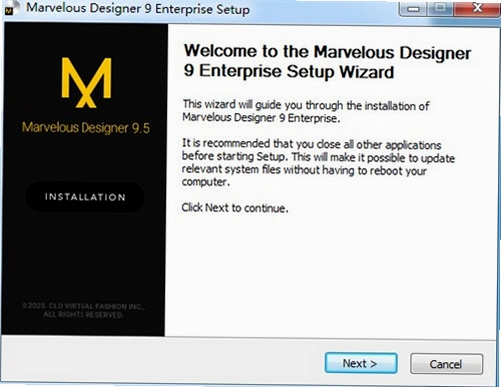Viewport: 501px width, 387px height.
Task: Cancel the Marvelous Designer installation
Action: (446, 364)
